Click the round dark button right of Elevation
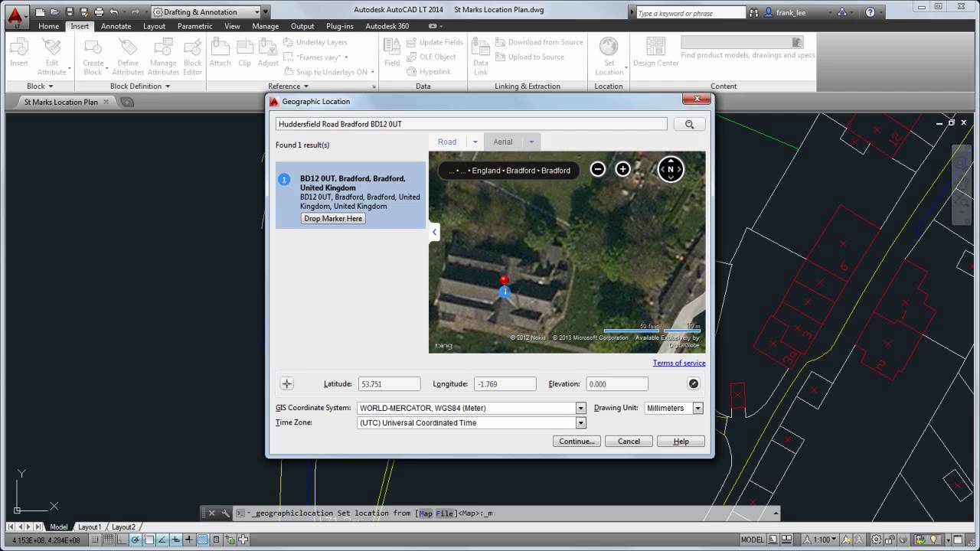Viewport: 980px width, 551px height. 694,384
